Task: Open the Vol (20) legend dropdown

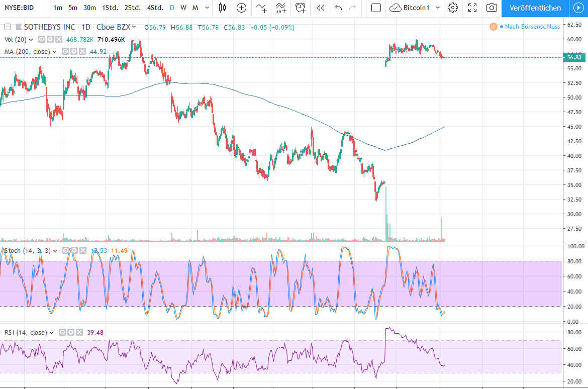Action: [31, 40]
